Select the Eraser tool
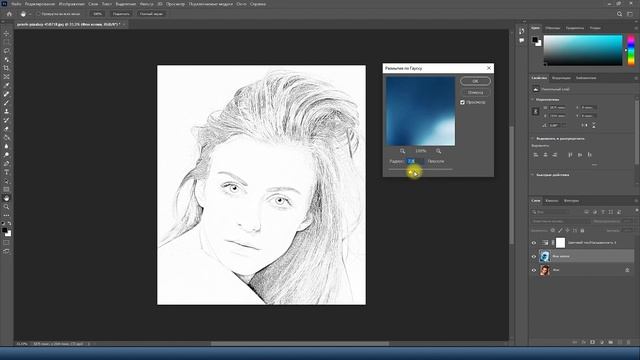 pos(6,129)
